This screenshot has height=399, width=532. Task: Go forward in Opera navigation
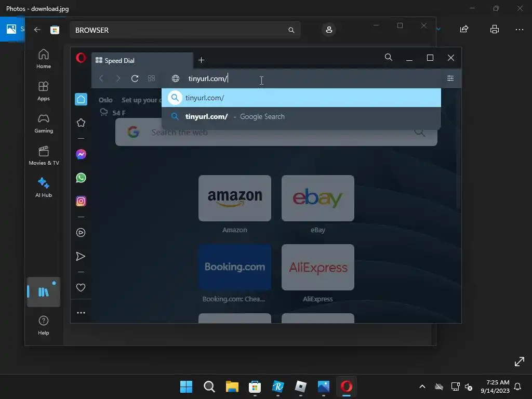pos(118,78)
